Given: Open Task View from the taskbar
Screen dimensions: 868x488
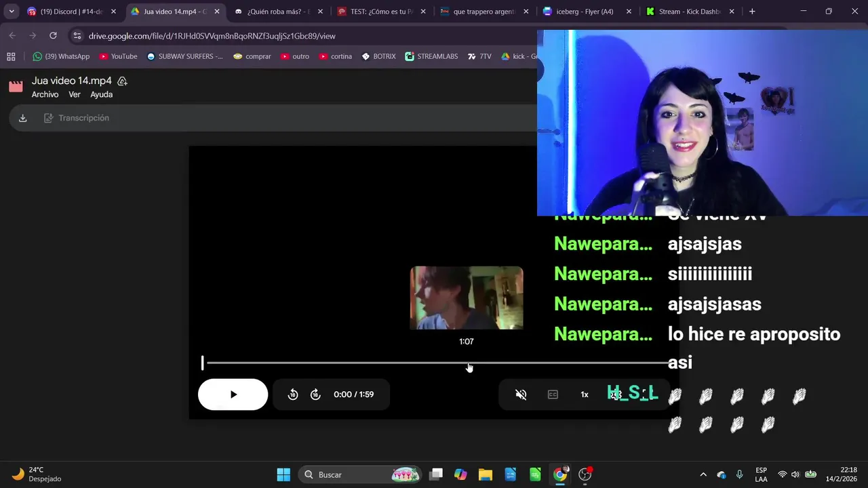Looking at the screenshot, I should (x=436, y=474).
